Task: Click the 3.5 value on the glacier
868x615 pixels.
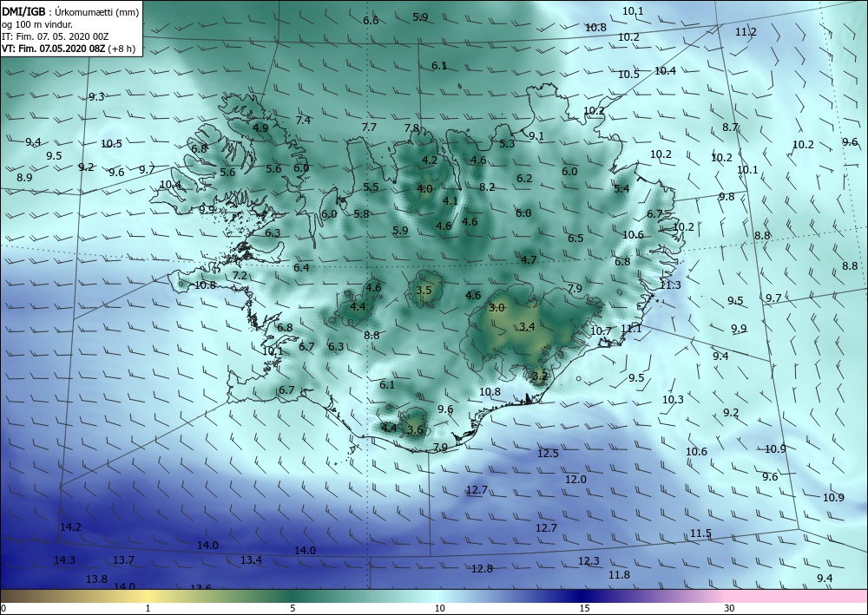Action: tap(424, 290)
